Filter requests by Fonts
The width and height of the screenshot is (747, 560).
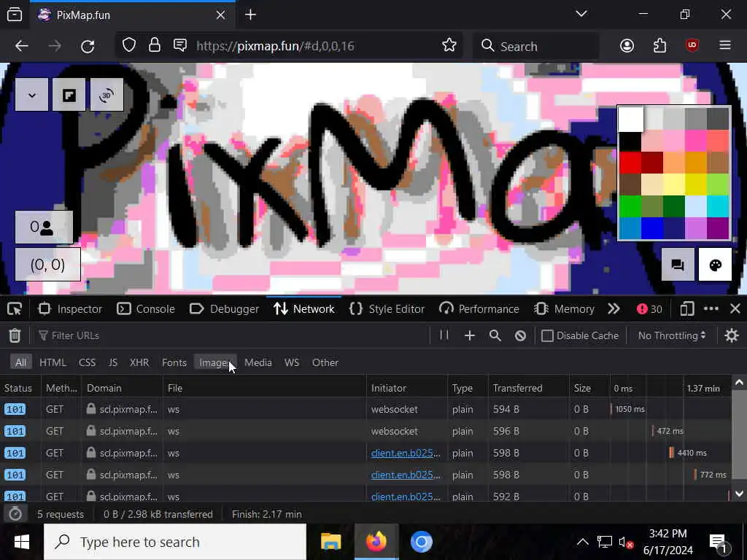[x=174, y=362]
